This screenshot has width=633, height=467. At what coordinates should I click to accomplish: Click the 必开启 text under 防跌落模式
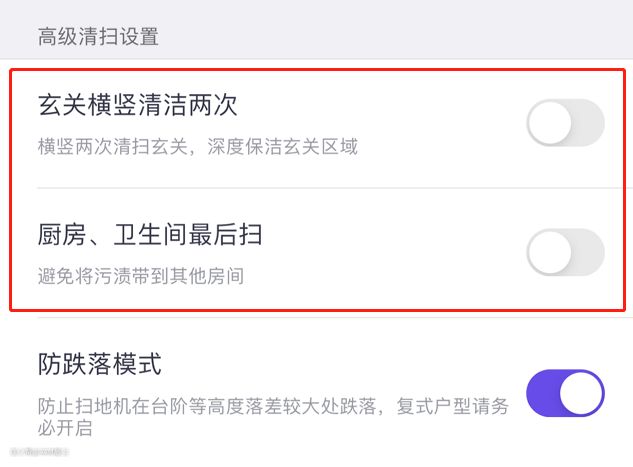66,429
